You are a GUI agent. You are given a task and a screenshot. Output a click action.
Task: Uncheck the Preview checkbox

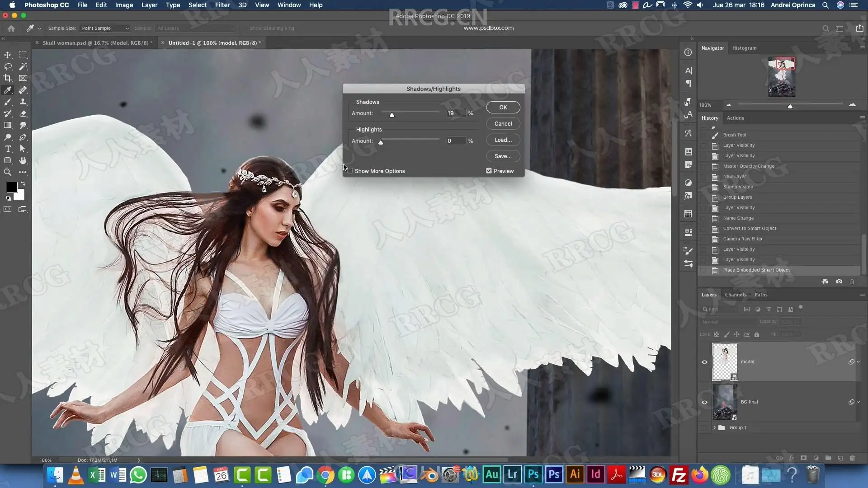point(489,171)
